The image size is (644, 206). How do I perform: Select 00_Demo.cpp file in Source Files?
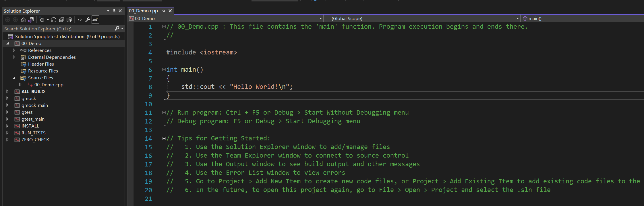[x=49, y=85]
